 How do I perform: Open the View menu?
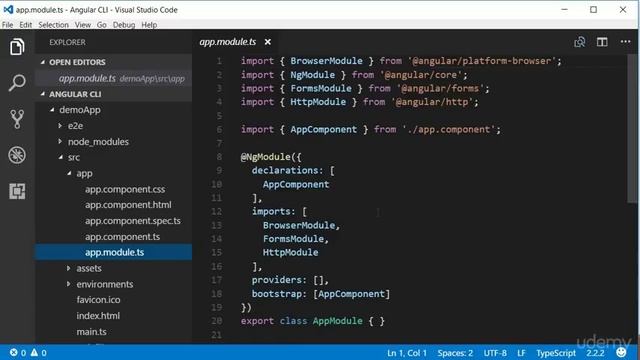point(83,25)
